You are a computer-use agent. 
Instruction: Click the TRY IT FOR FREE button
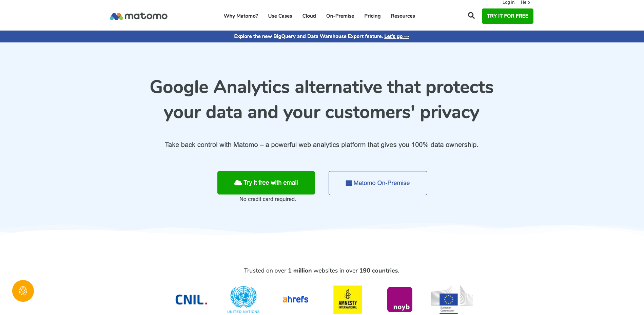click(x=508, y=16)
